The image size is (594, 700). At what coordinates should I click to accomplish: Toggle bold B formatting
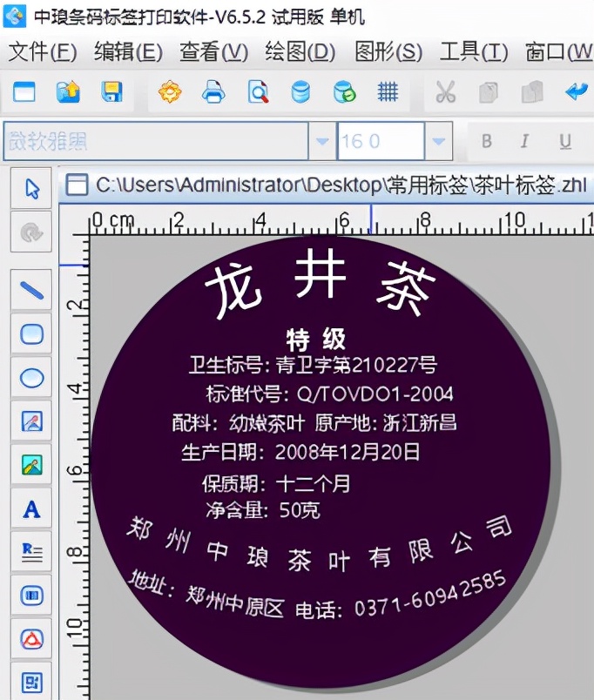pyautogui.click(x=487, y=141)
